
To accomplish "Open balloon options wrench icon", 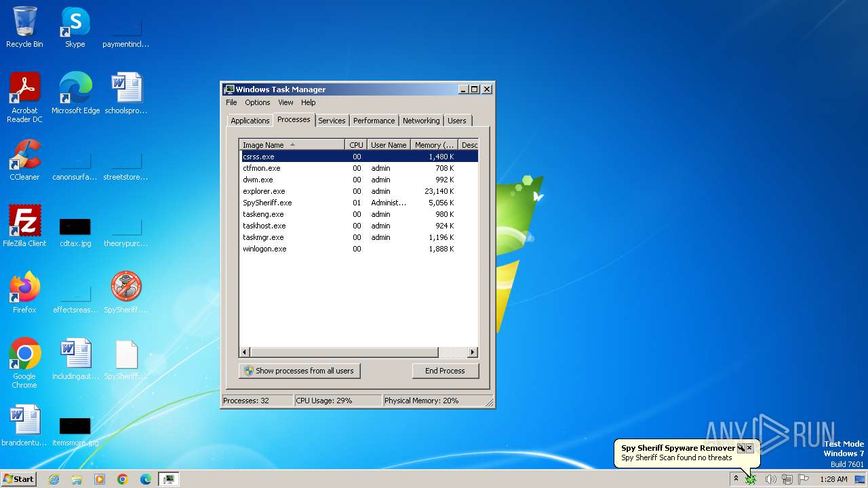I will click(741, 448).
